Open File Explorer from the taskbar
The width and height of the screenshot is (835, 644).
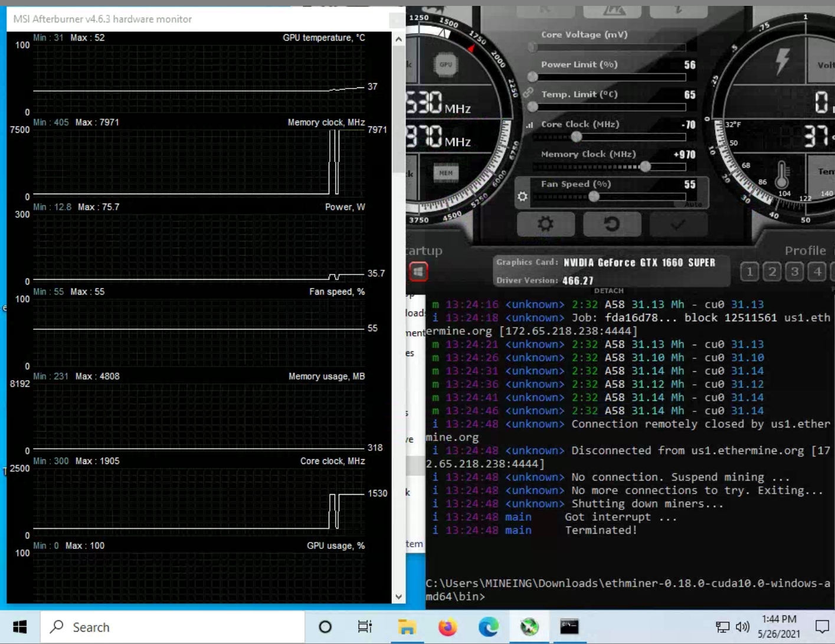[x=407, y=627]
